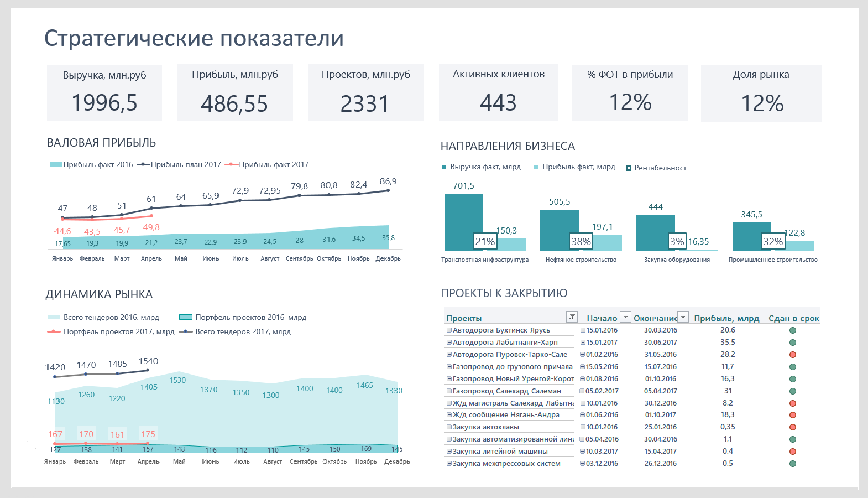Select the Выручка, млн.руб KPI card

click(104, 92)
